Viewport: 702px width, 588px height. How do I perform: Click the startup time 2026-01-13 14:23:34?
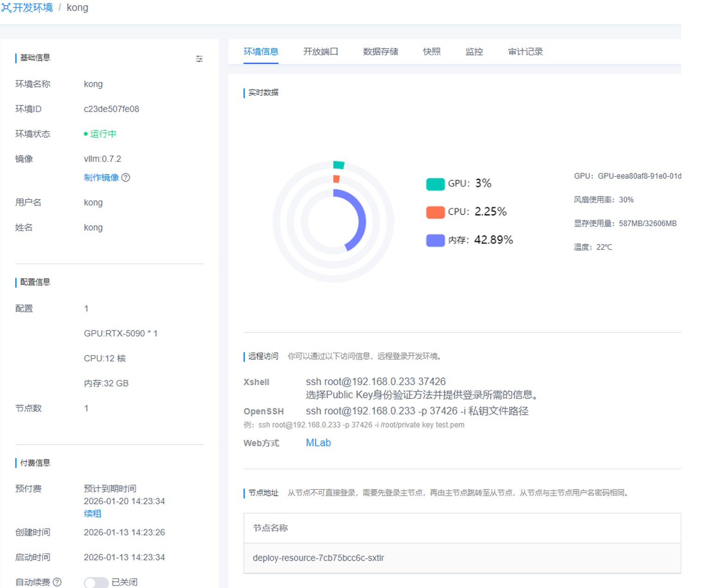pyautogui.click(x=124, y=557)
